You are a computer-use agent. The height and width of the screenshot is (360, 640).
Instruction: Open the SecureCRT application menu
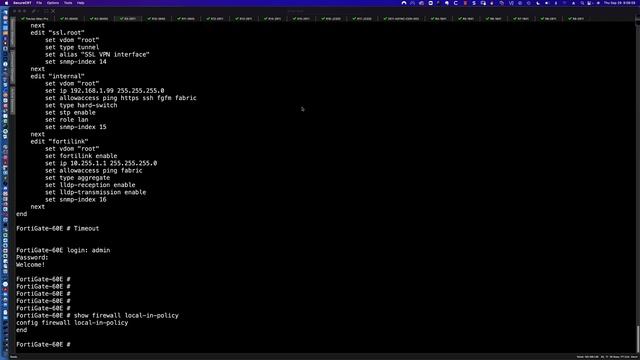[22, 3]
